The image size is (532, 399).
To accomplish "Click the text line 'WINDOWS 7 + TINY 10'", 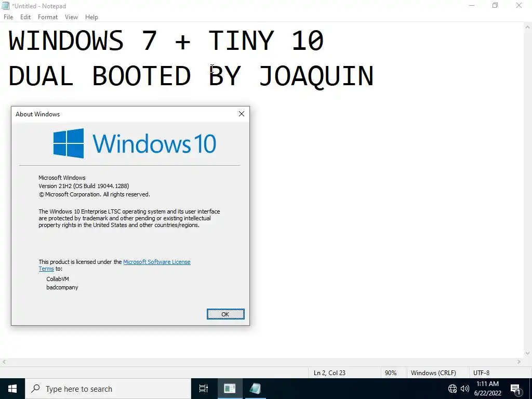I will tap(166, 41).
